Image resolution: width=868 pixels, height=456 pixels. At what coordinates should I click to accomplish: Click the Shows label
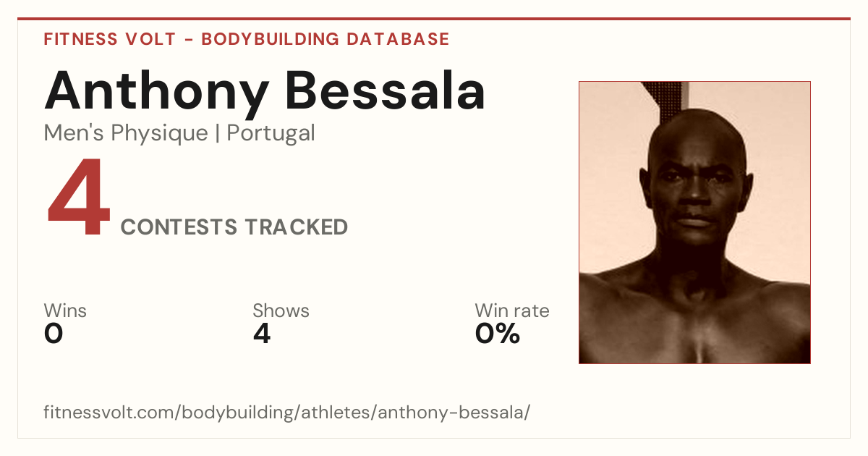click(x=281, y=311)
